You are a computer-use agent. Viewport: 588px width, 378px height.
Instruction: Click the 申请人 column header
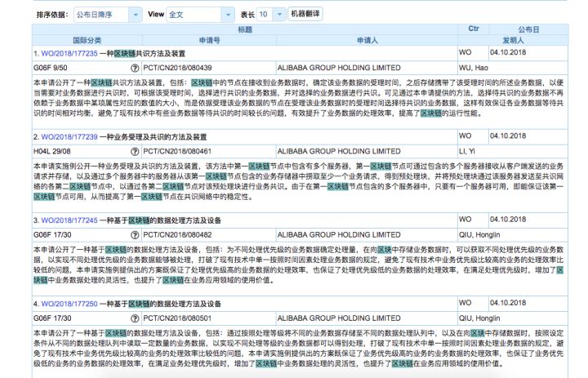[x=367, y=41]
